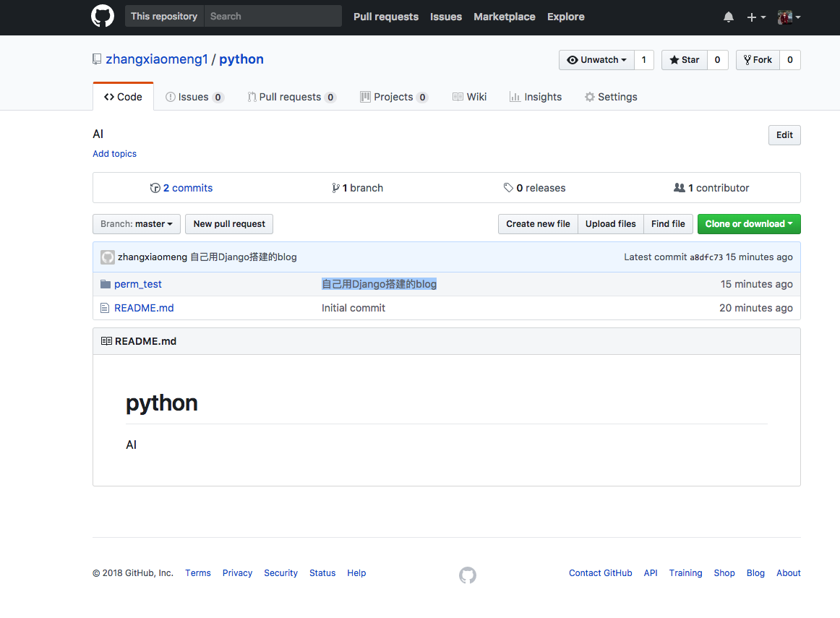840x618 pixels.
Task: Click the tag icon beside 0 releases
Action: pos(508,188)
